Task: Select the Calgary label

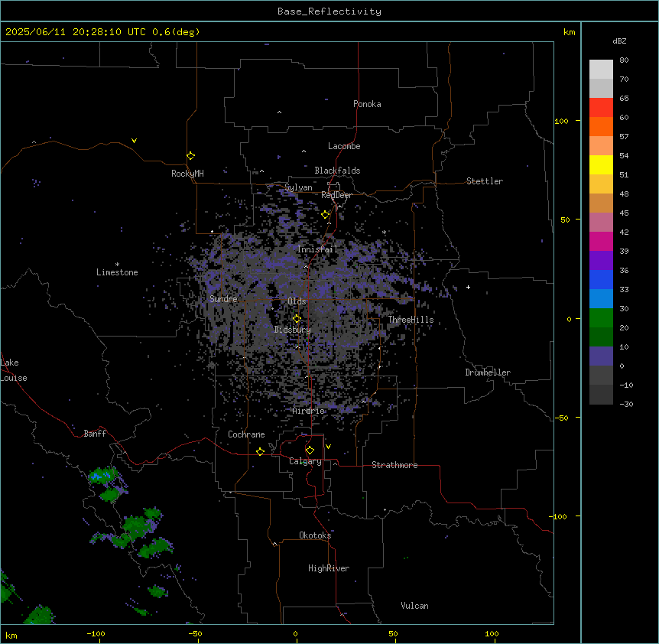Action: click(x=306, y=461)
